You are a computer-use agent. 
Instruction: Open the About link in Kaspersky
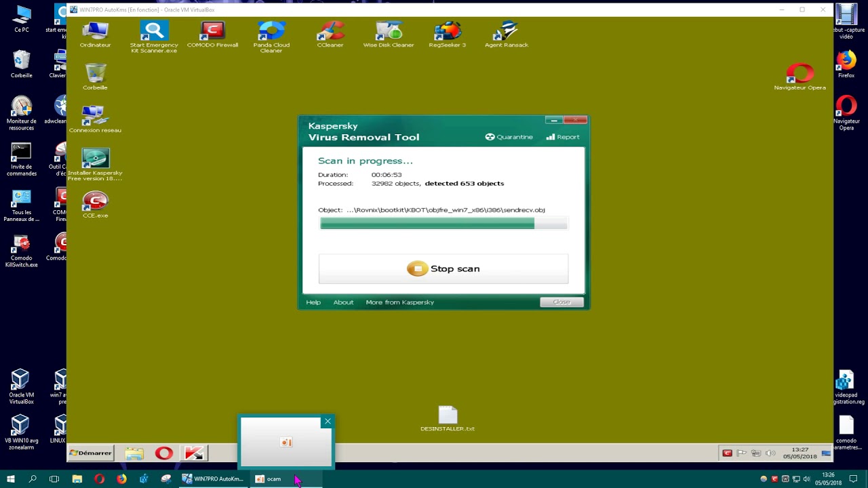point(343,302)
